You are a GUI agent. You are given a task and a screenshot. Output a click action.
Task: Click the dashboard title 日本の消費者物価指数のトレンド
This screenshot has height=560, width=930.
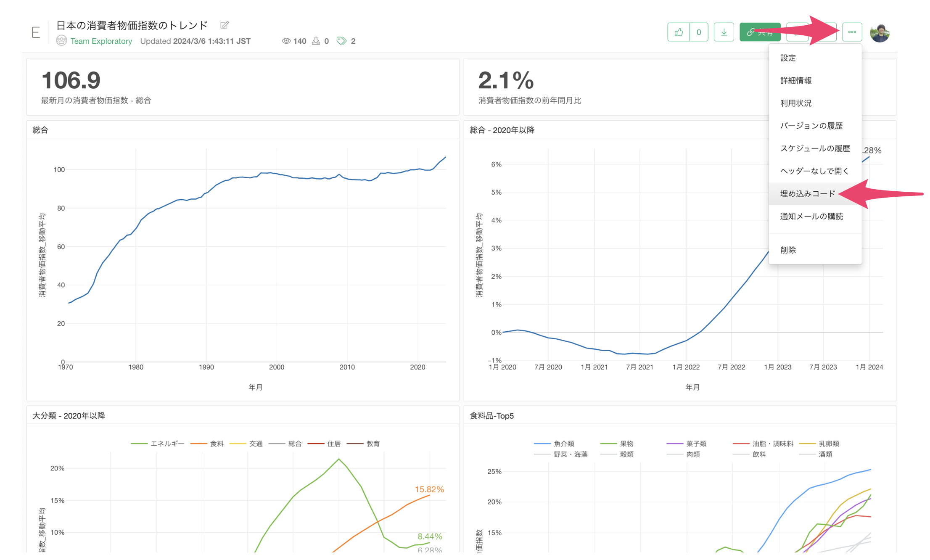(132, 25)
